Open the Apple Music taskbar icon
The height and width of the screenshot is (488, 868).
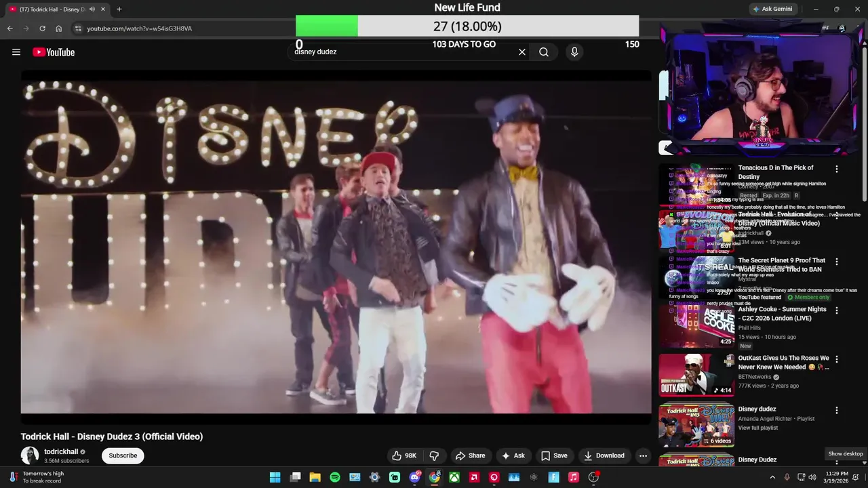[574, 477]
